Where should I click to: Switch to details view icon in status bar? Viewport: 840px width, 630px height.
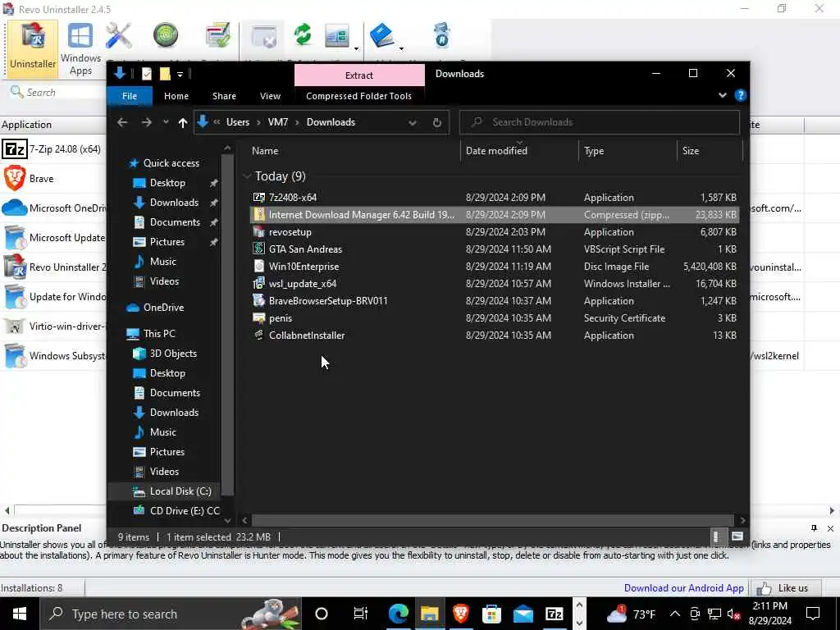point(716,536)
